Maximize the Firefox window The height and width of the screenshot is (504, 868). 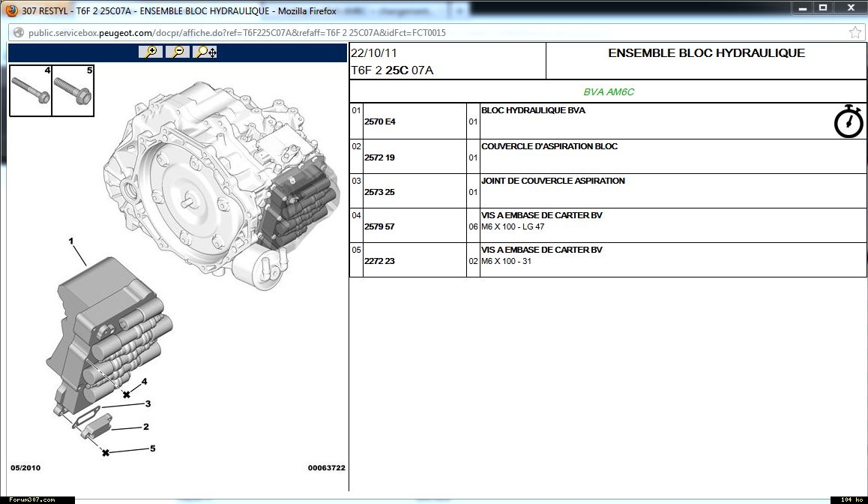(x=823, y=7)
